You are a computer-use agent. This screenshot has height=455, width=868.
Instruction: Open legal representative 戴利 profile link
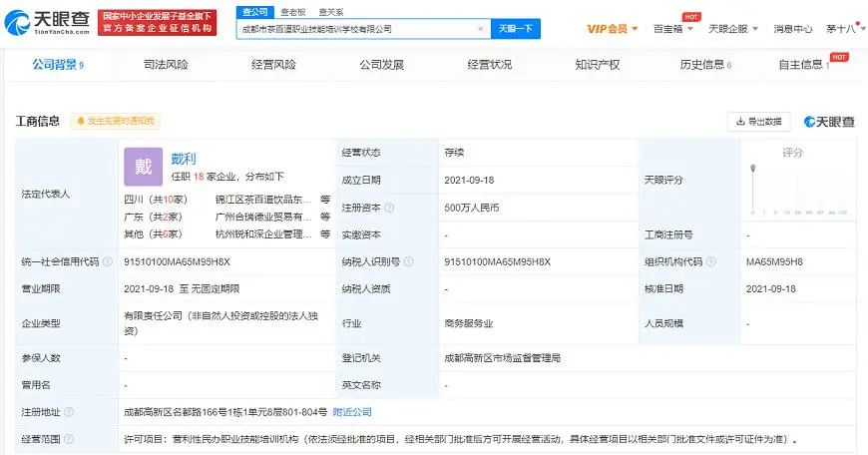184,159
